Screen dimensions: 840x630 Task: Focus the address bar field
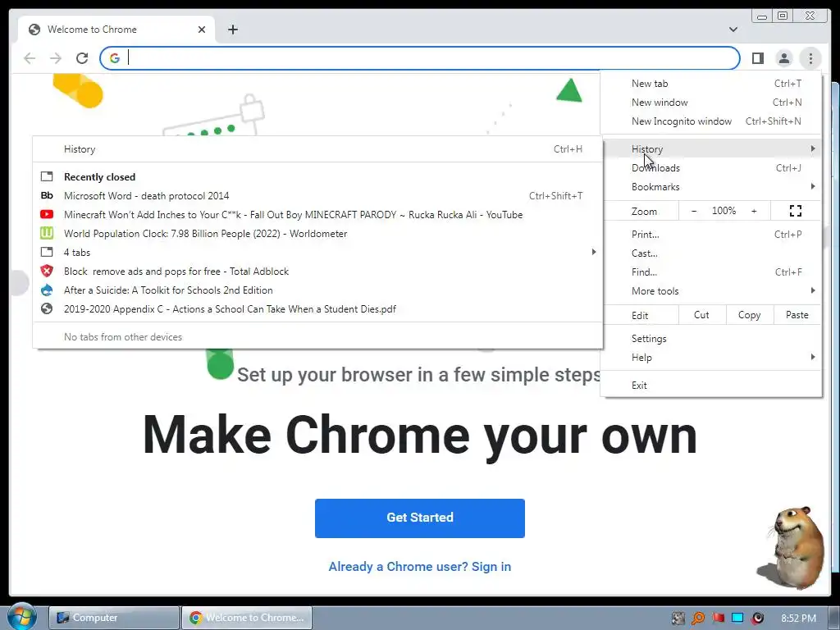point(419,58)
